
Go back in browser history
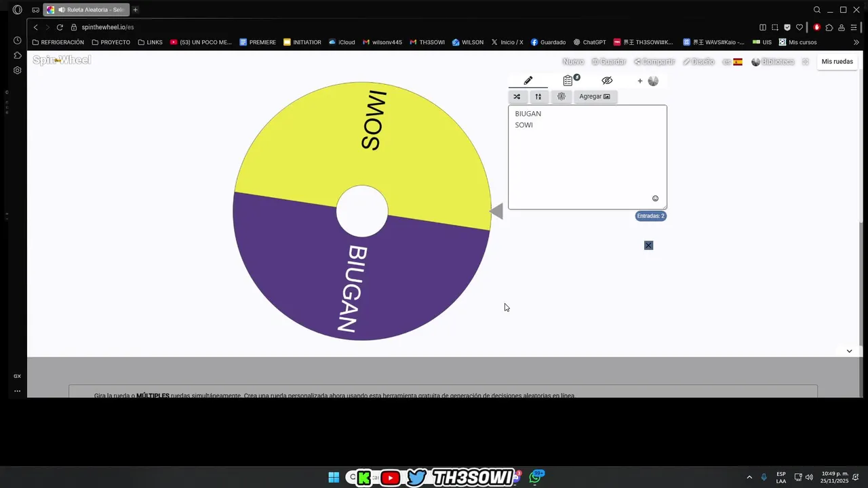[36, 27]
